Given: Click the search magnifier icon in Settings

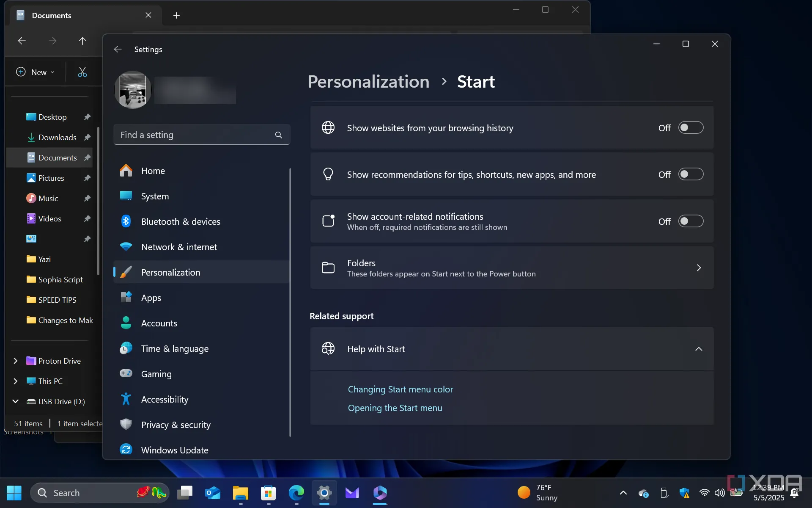Looking at the screenshot, I should 278,135.
